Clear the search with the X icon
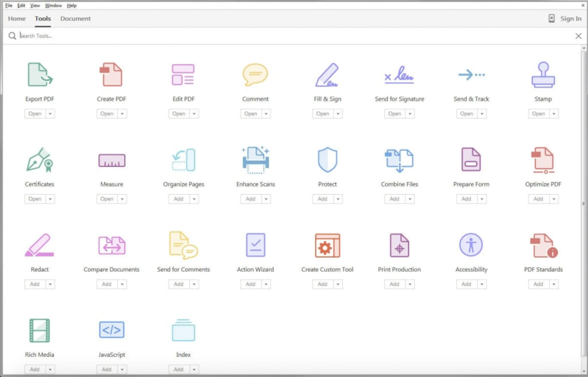This screenshot has width=588, height=377. (578, 36)
